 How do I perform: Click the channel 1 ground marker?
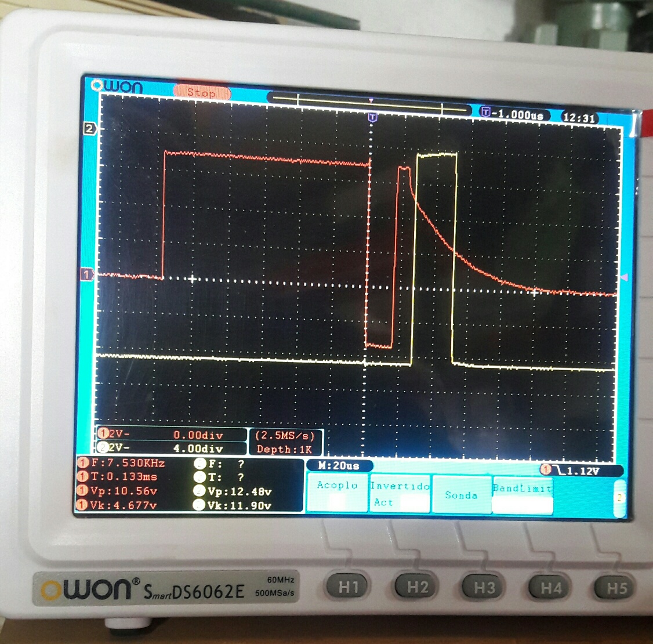87,274
